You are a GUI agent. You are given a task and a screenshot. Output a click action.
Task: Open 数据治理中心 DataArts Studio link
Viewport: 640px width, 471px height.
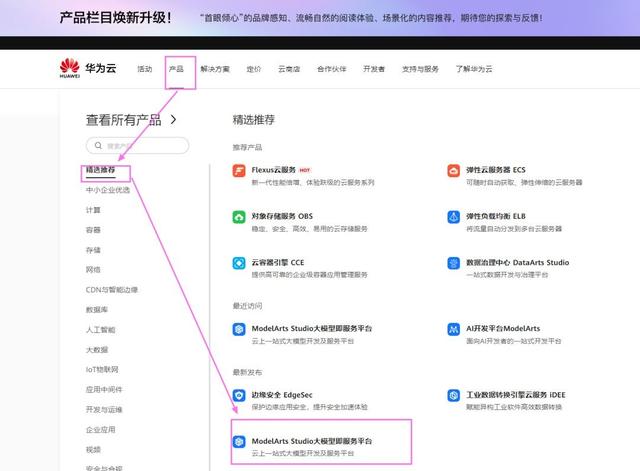coord(518,263)
